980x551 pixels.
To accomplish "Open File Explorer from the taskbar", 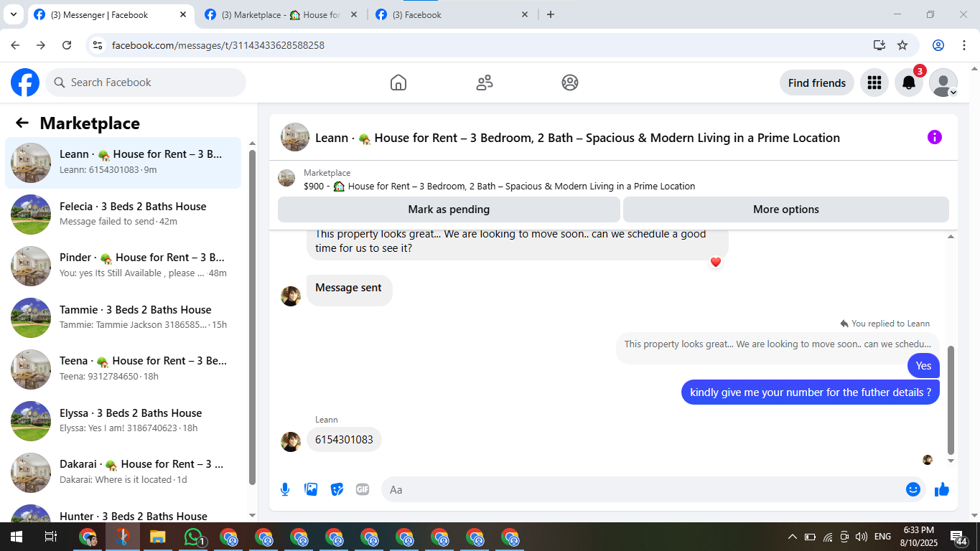I will [x=157, y=537].
